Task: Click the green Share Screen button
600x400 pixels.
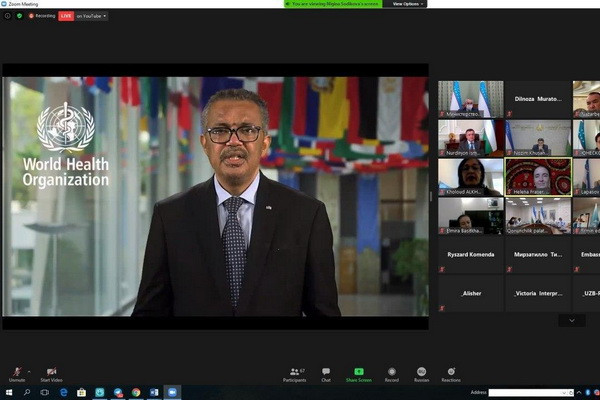Action: coord(358,372)
